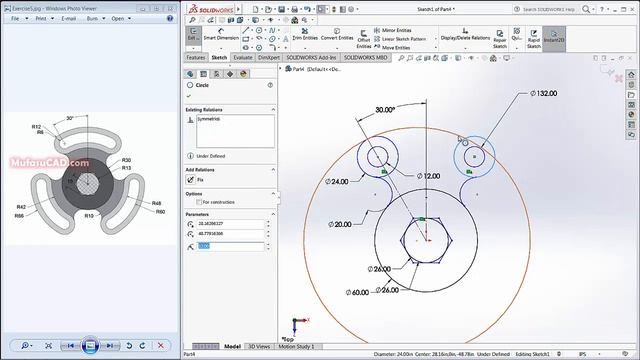The height and width of the screenshot is (360, 640).
Task: Expand the Part4 tree in graphics area
Action: coord(280,69)
